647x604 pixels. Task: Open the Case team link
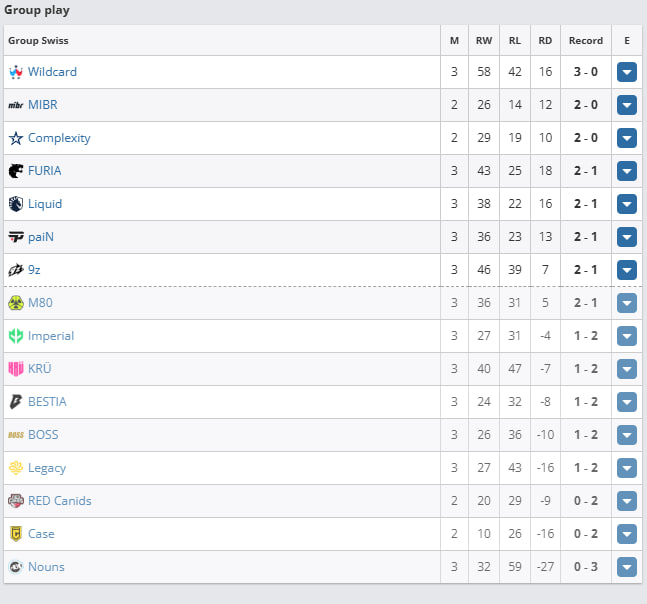41,534
